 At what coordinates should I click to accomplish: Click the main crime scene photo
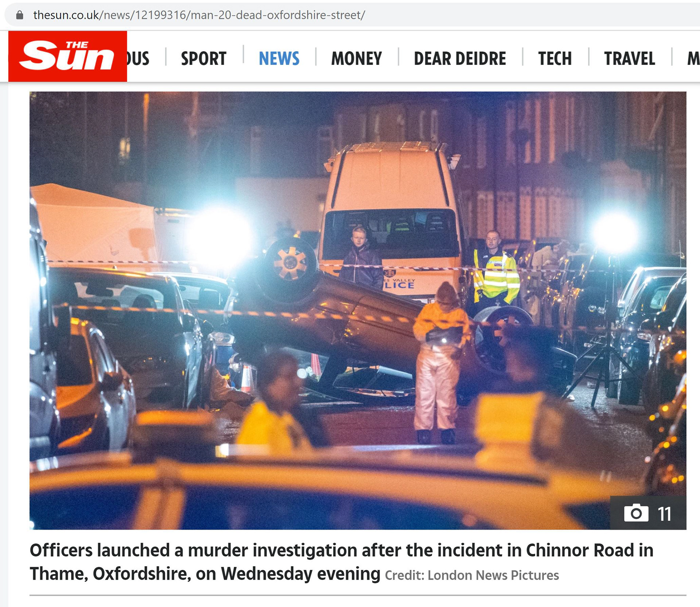(x=358, y=310)
